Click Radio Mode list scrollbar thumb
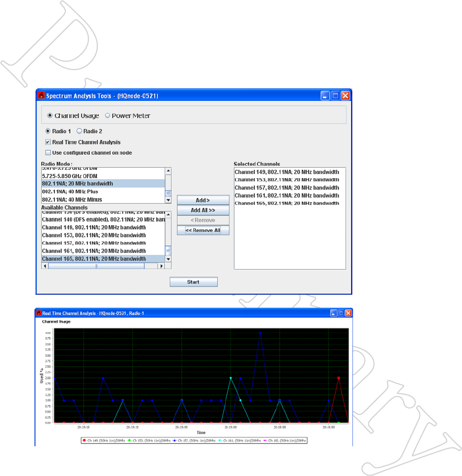This screenshot has height=476, width=462. [168, 193]
